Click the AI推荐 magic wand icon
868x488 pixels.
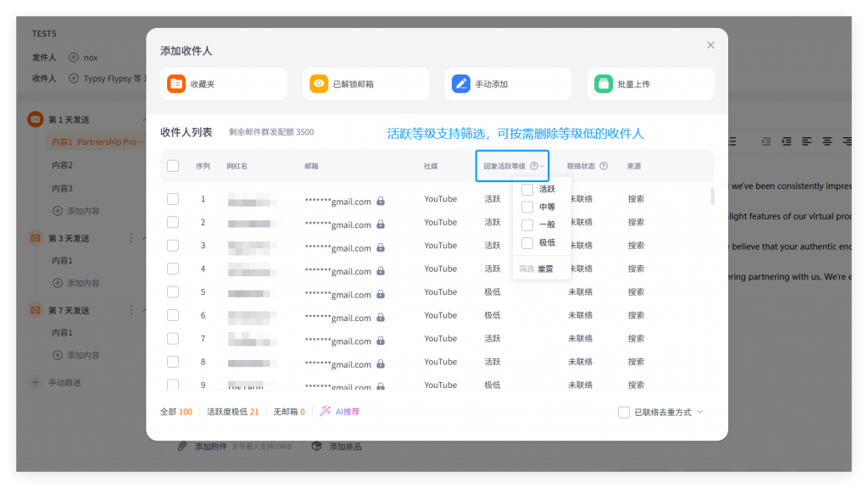[325, 412]
